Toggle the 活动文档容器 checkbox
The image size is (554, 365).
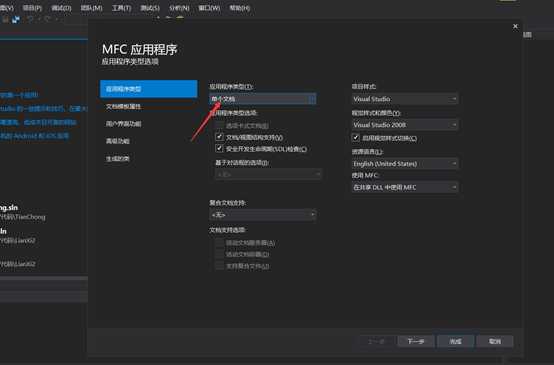[219, 254]
